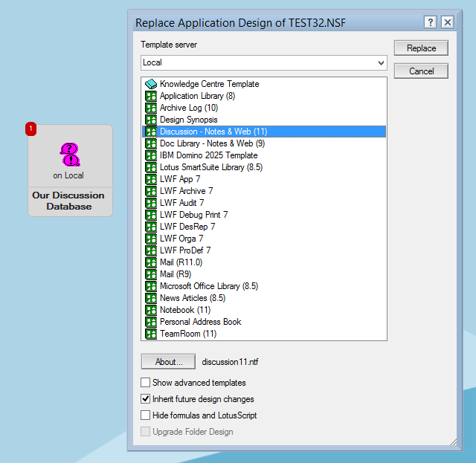
Task: Open the About... template info button
Action: point(169,362)
